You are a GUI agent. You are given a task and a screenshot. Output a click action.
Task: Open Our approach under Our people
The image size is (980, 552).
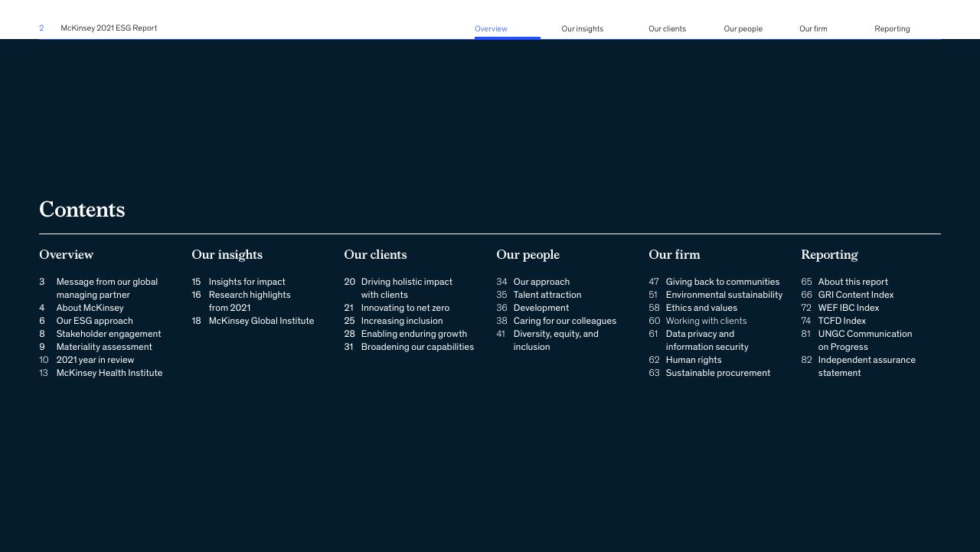541,282
